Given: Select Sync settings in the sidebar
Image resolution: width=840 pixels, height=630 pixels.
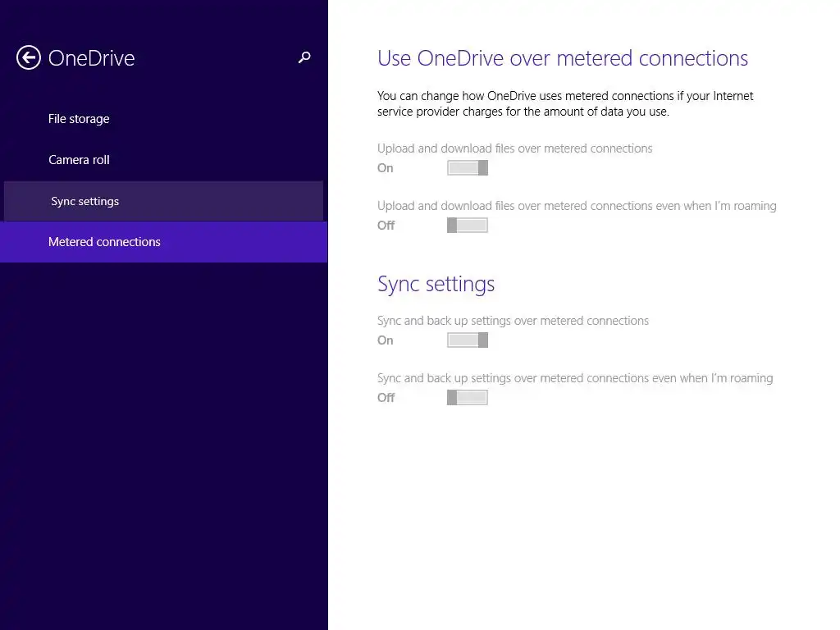Looking at the screenshot, I should 163,201.
